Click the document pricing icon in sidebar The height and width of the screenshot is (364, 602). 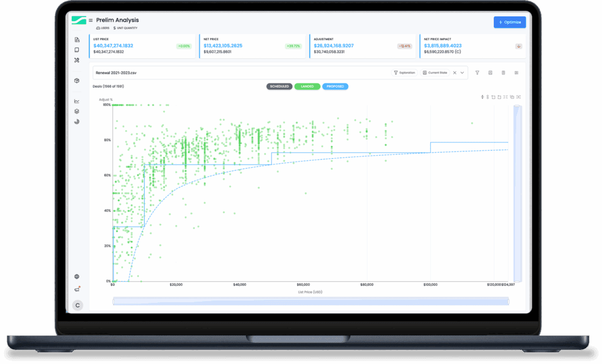point(76,40)
